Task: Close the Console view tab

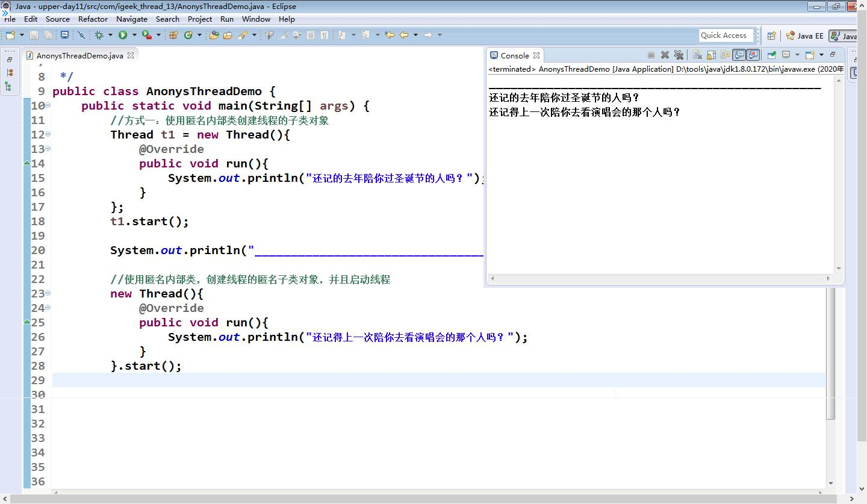Action: pyautogui.click(x=536, y=55)
